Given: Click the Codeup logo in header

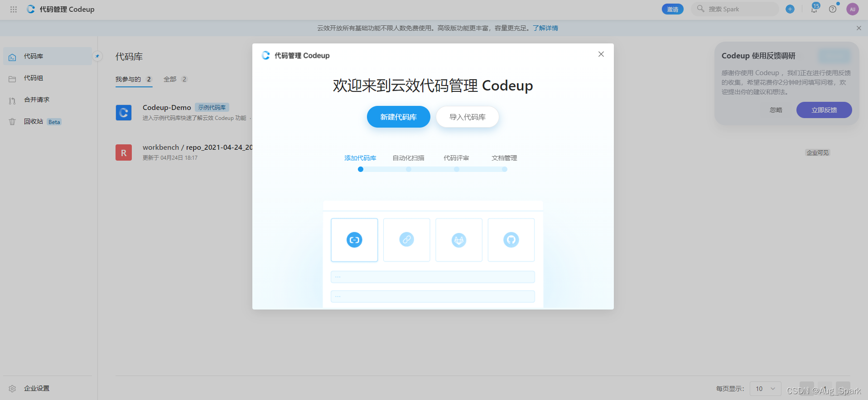Looking at the screenshot, I should click(x=31, y=9).
